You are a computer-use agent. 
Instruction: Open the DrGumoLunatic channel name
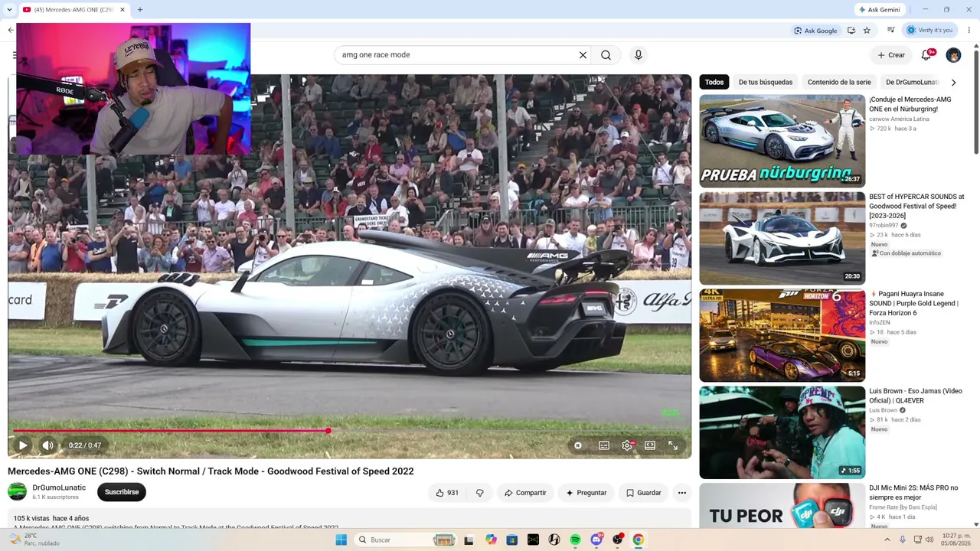(59, 487)
